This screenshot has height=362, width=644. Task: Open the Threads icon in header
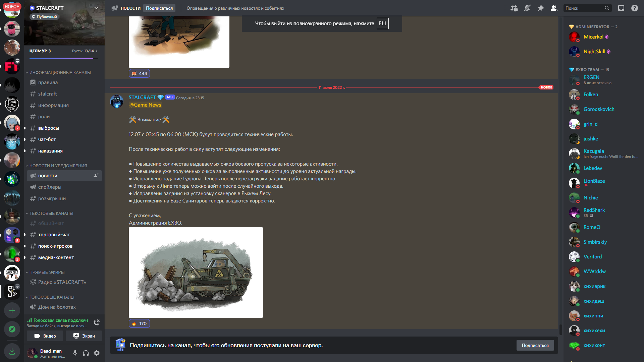514,8
